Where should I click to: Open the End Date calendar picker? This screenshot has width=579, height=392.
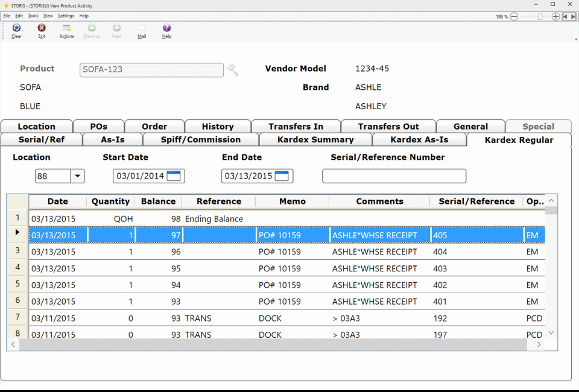point(282,176)
